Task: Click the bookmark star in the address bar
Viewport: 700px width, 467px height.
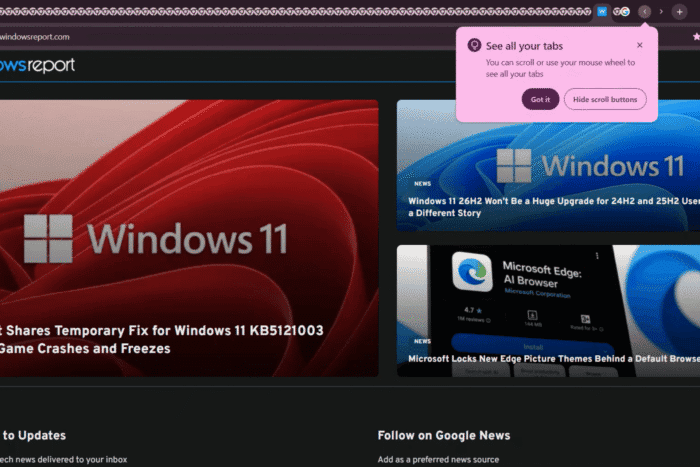Action: coord(696,37)
